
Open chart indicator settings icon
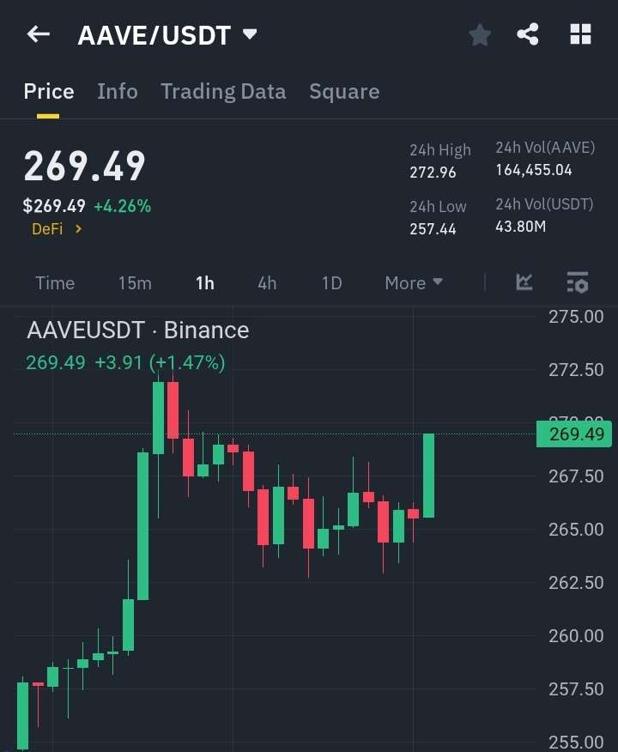pos(577,283)
